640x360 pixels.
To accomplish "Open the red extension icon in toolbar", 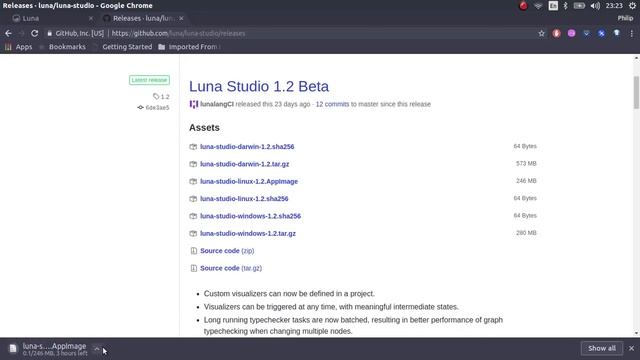I will [556, 33].
